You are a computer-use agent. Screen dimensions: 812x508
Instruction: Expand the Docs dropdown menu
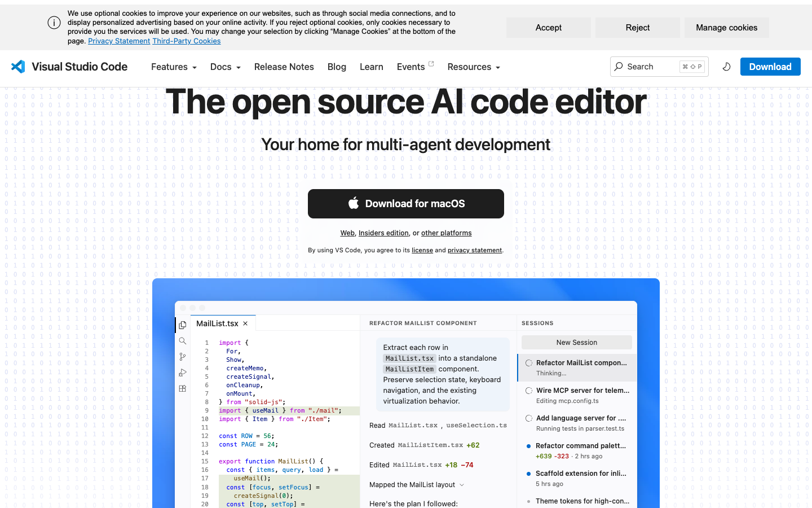pyautogui.click(x=226, y=67)
